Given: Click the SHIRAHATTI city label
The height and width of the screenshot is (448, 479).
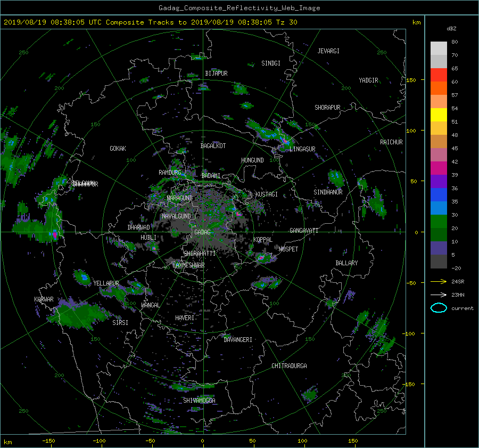Looking at the screenshot, I should 200,253.
